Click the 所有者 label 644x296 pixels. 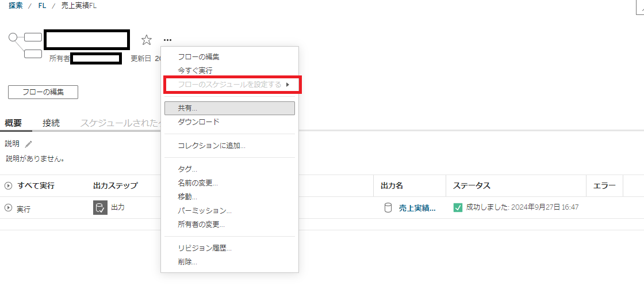(x=60, y=58)
